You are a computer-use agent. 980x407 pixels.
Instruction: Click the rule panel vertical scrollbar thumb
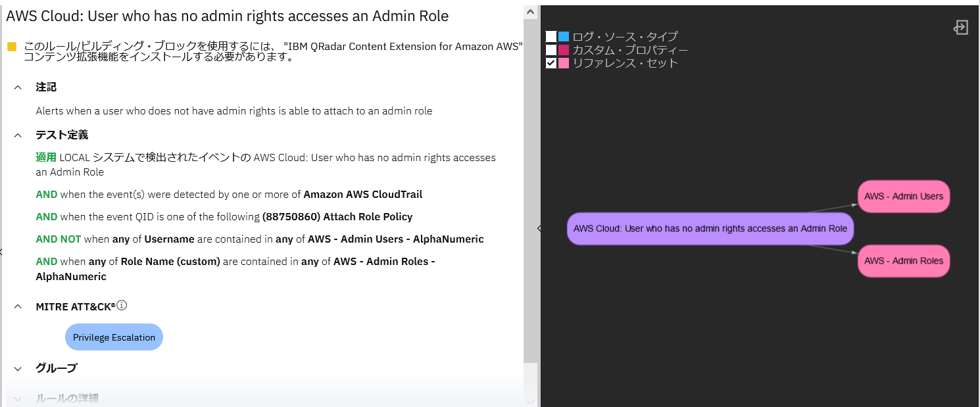click(530, 190)
